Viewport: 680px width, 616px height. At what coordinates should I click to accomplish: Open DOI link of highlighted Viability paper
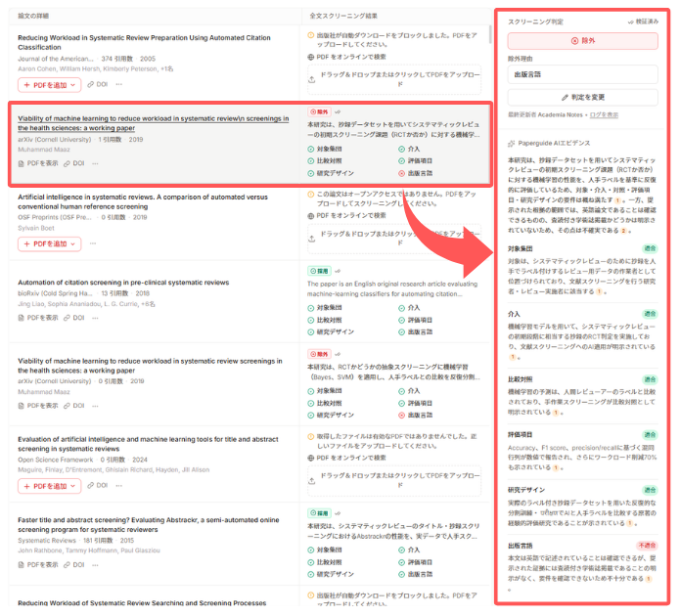(74, 163)
